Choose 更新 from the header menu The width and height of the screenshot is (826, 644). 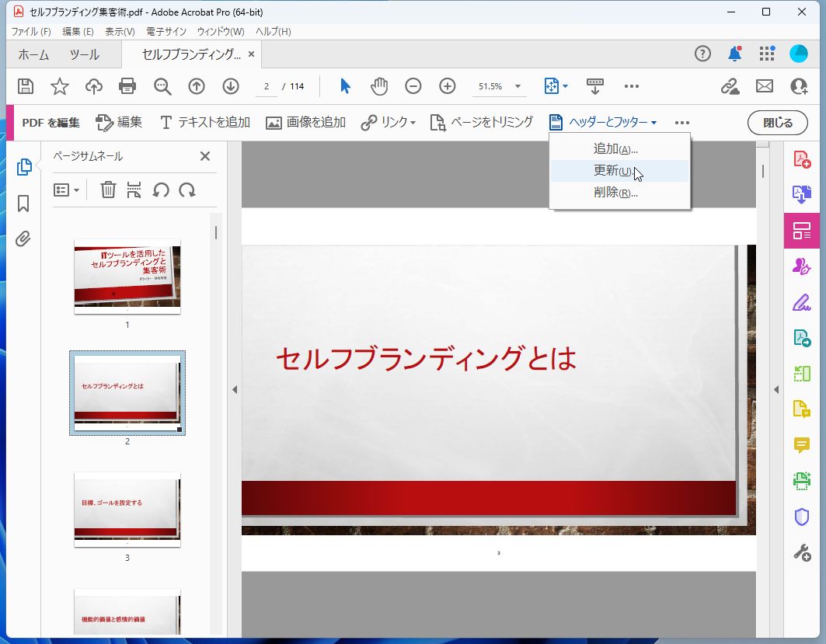614,169
